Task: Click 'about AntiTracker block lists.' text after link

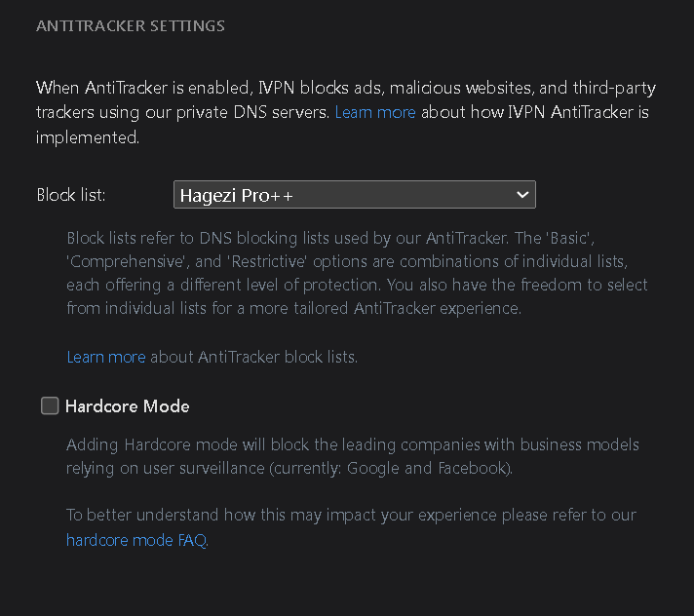Action: [253, 357]
